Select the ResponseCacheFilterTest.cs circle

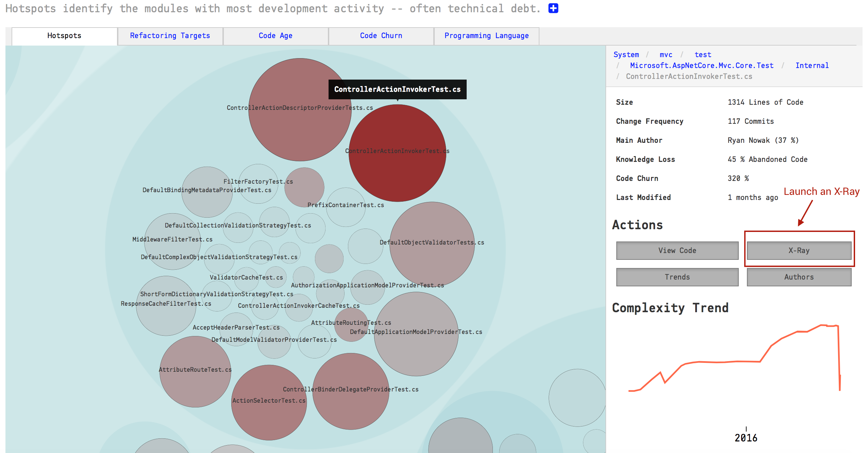(x=166, y=306)
